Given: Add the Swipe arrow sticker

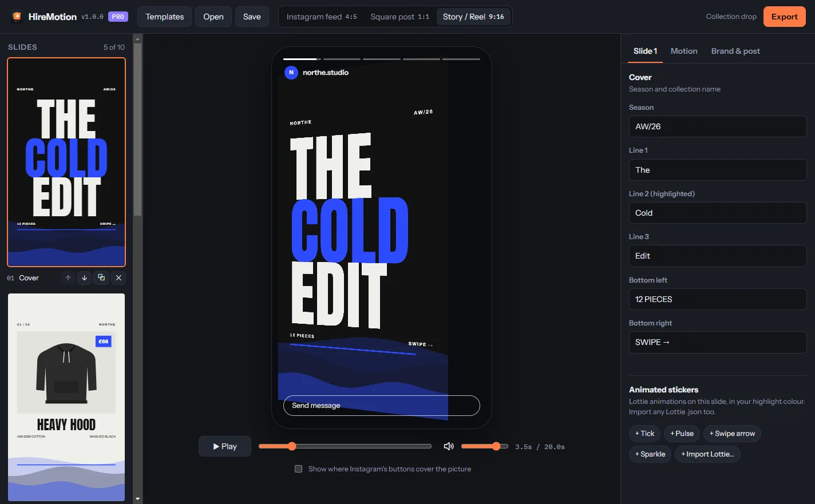Looking at the screenshot, I should pos(732,434).
